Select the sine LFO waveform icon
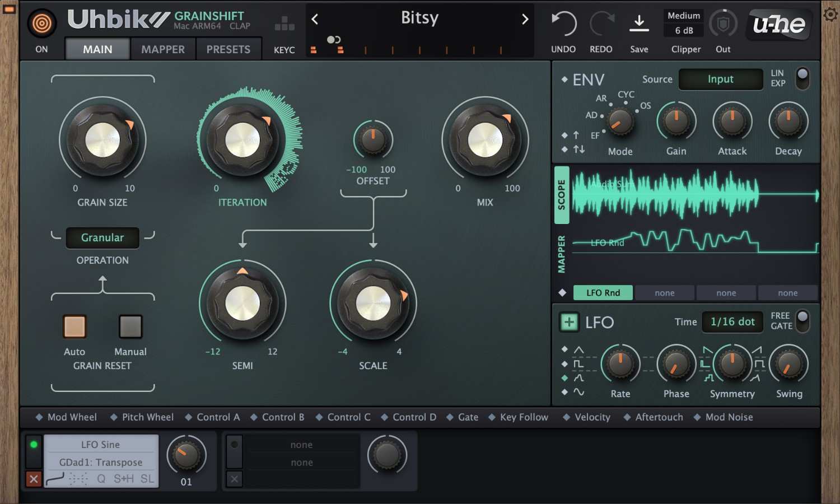The height and width of the screenshot is (504, 840). pos(578,392)
